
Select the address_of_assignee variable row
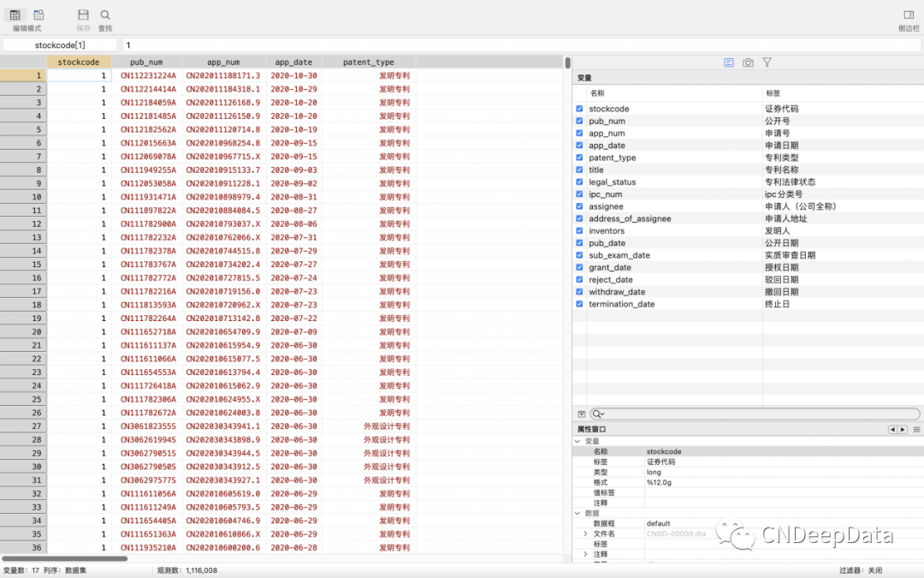749,218
